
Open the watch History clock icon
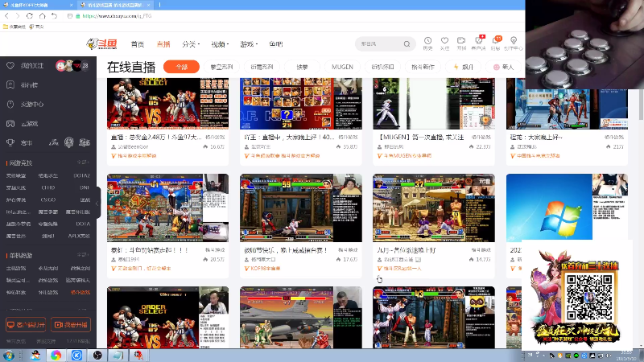point(427,41)
